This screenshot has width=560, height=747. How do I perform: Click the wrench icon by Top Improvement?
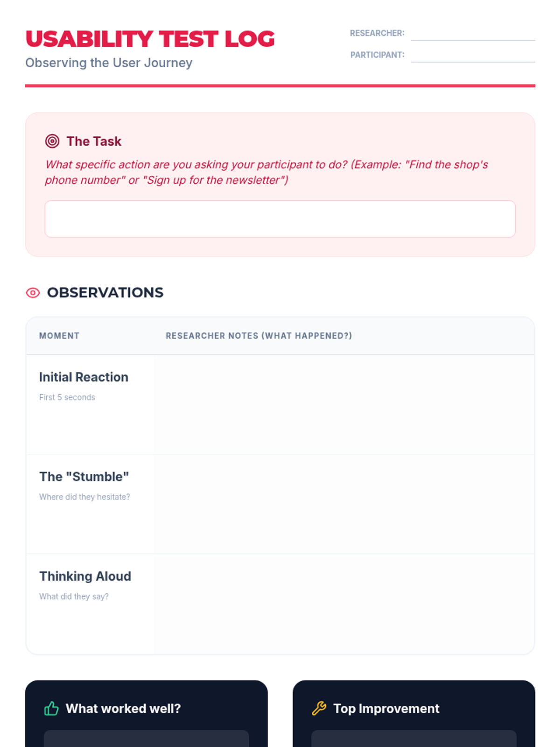319,708
